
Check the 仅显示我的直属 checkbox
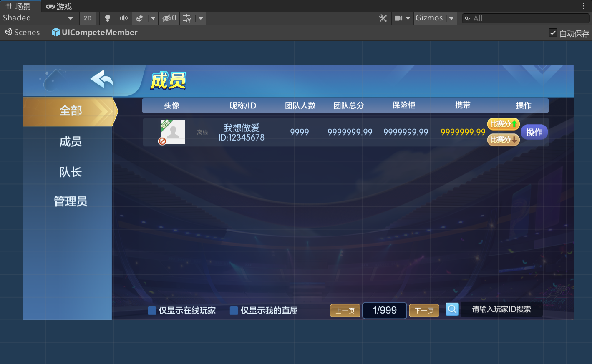[234, 311]
